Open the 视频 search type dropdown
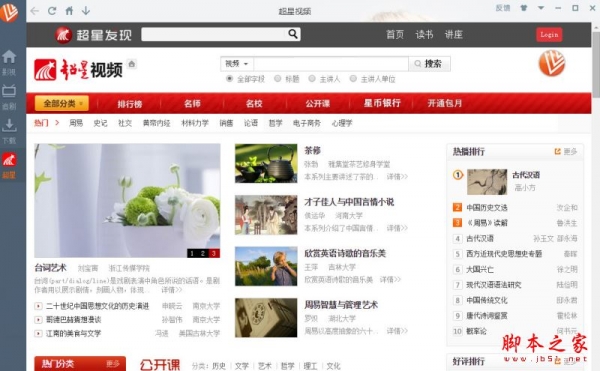This screenshot has height=371, width=600. 237,64
